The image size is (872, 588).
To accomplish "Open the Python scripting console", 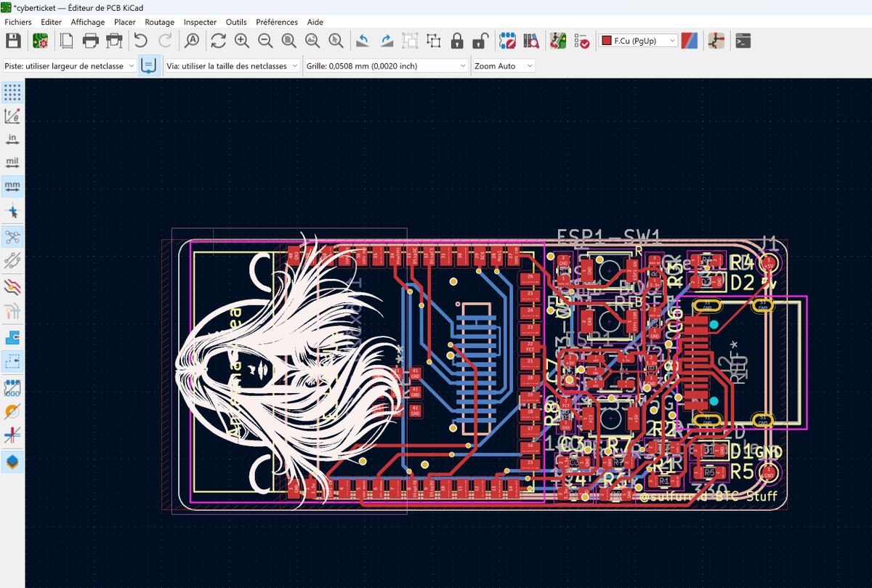I will pos(743,41).
